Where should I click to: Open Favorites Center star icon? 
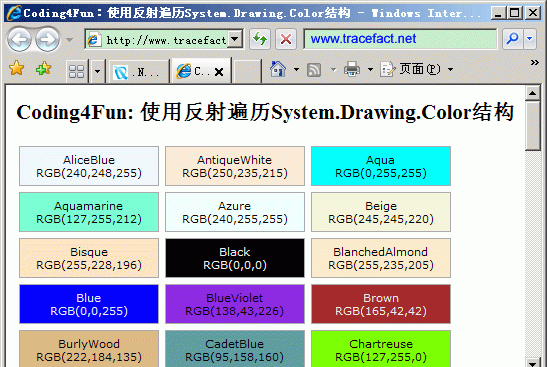tap(16, 68)
